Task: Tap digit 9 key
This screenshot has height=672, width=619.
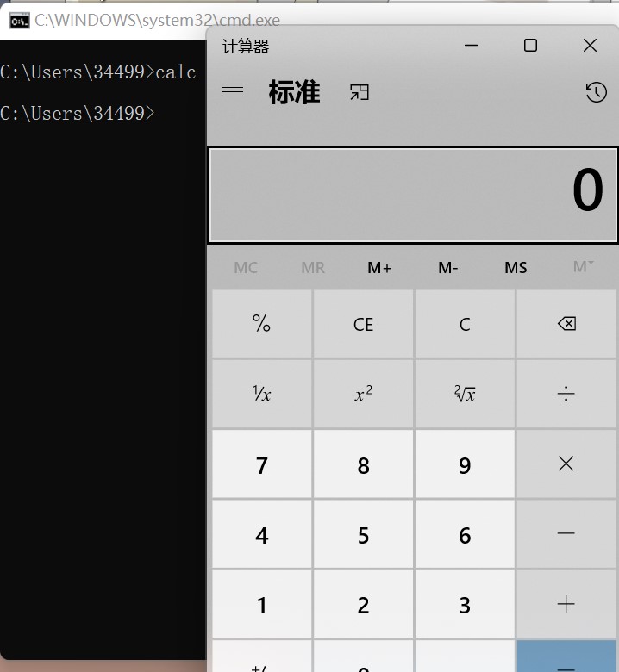Action: [x=465, y=464]
